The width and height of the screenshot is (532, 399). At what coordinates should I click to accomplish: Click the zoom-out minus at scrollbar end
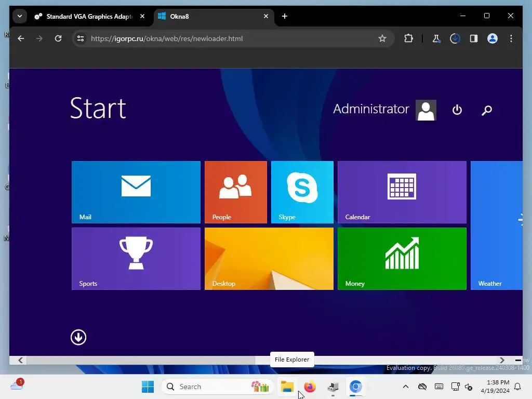[518, 360]
